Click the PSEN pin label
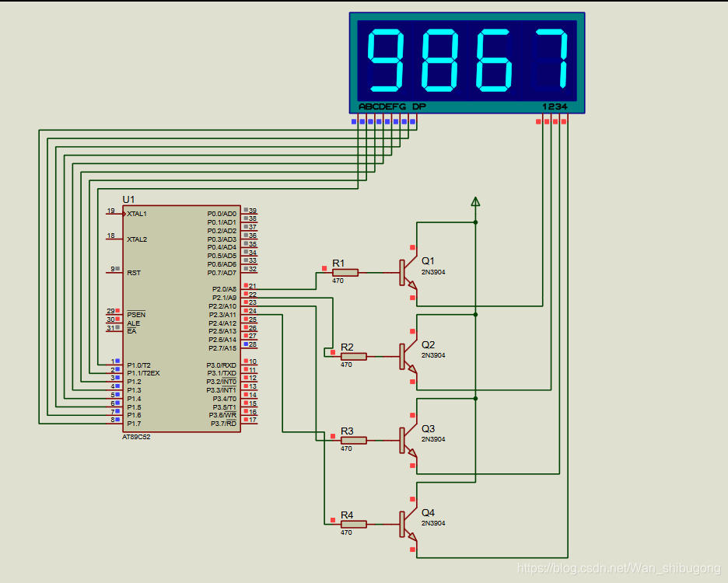728x583 pixels. [x=136, y=315]
